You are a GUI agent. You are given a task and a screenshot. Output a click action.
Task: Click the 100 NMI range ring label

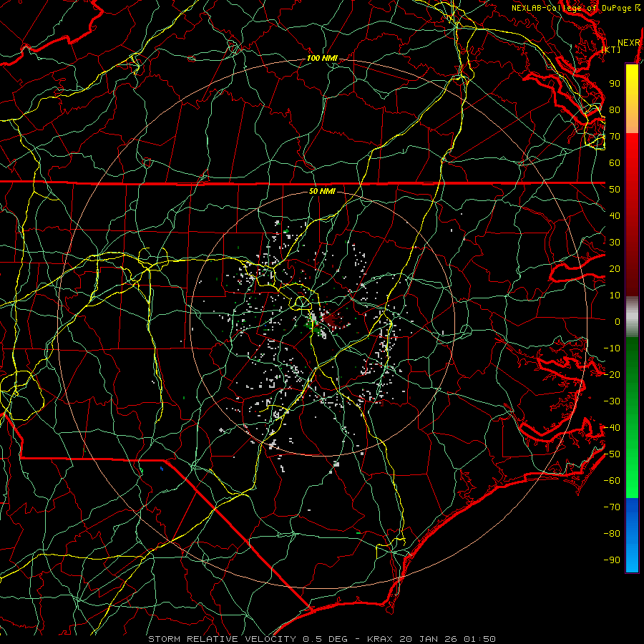(322, 58)
